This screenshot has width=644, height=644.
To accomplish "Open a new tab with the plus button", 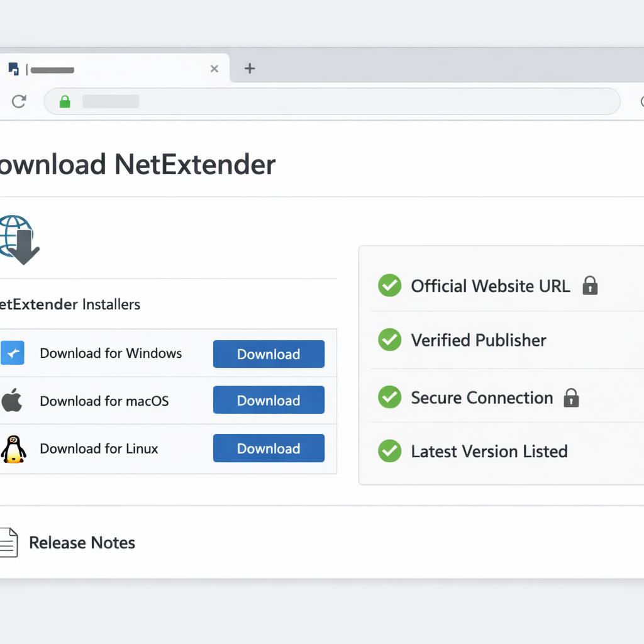I will point(250,68).
